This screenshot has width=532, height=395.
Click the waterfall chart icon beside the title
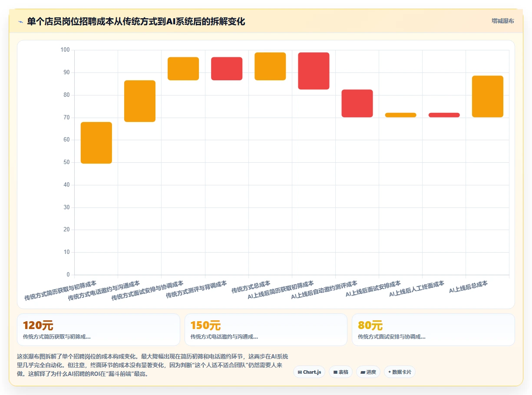[20, 22]
